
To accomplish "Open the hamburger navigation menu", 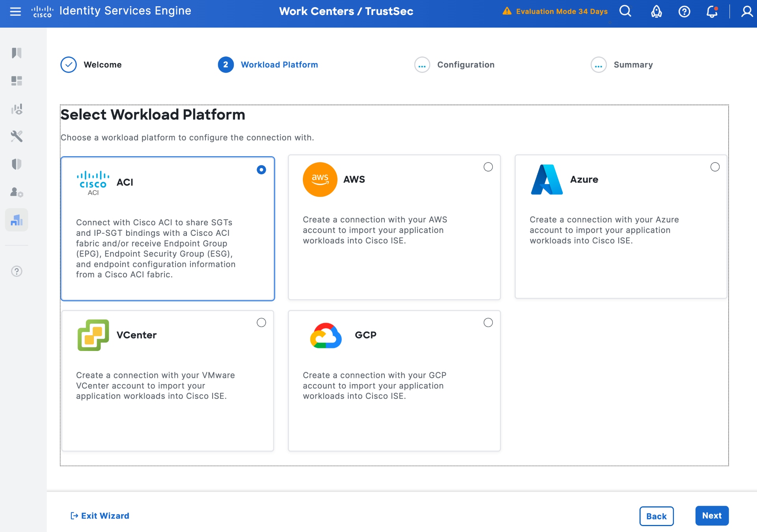I will tap(15, 11).
